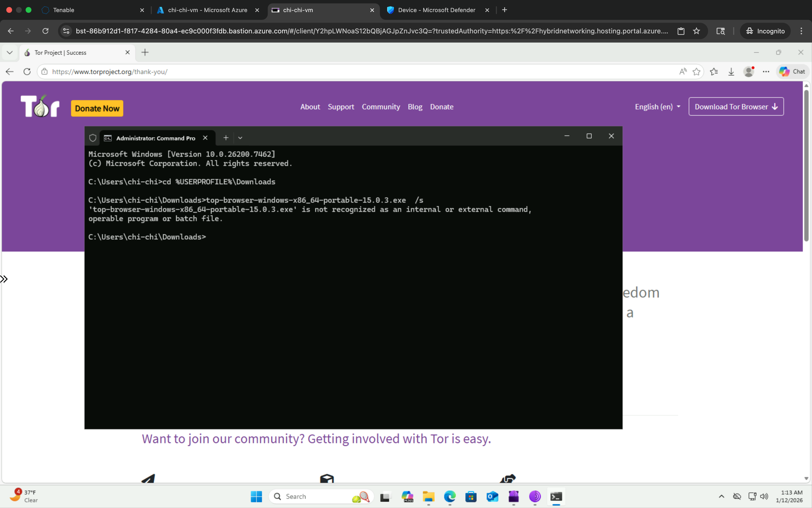
Task: Open the About page on Tor site
Action: pos(310,107)
